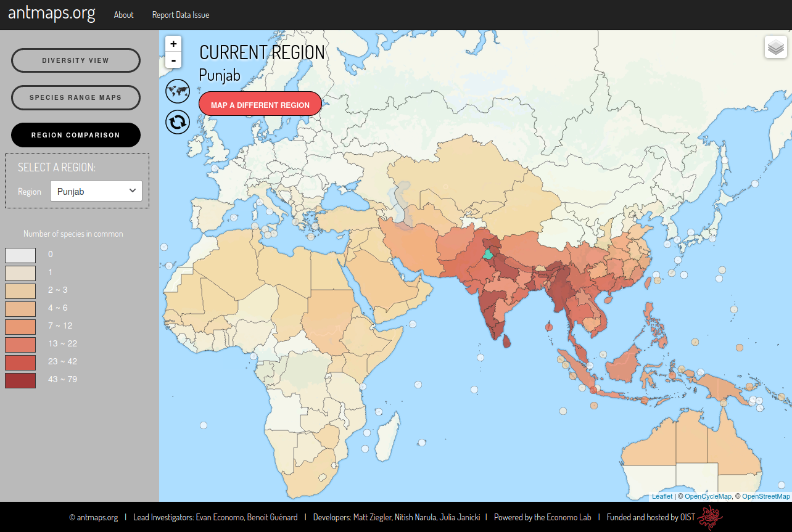Click the 0 species legend swatch

pos(20,255)
